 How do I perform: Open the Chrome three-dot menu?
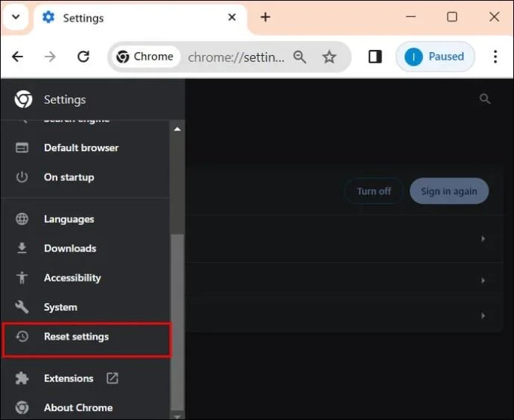pos(495,57)
